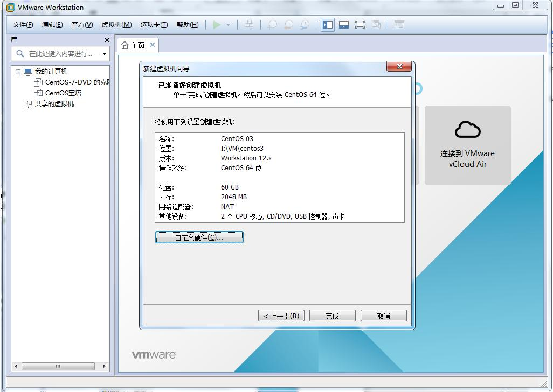Enter full screen mode icon

pyautogui.click(x=360, y=25)
